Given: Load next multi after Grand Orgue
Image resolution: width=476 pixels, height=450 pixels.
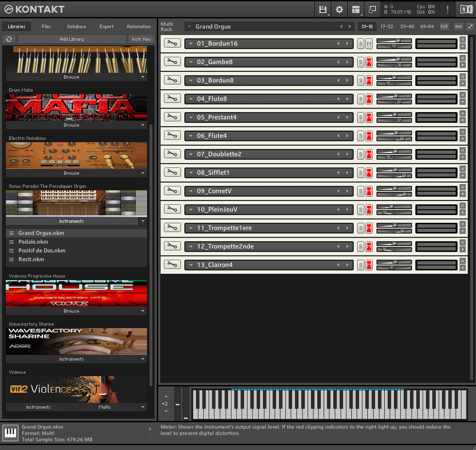Looking at the screenshot, I should pyautogui.click(x=350, y=26).
